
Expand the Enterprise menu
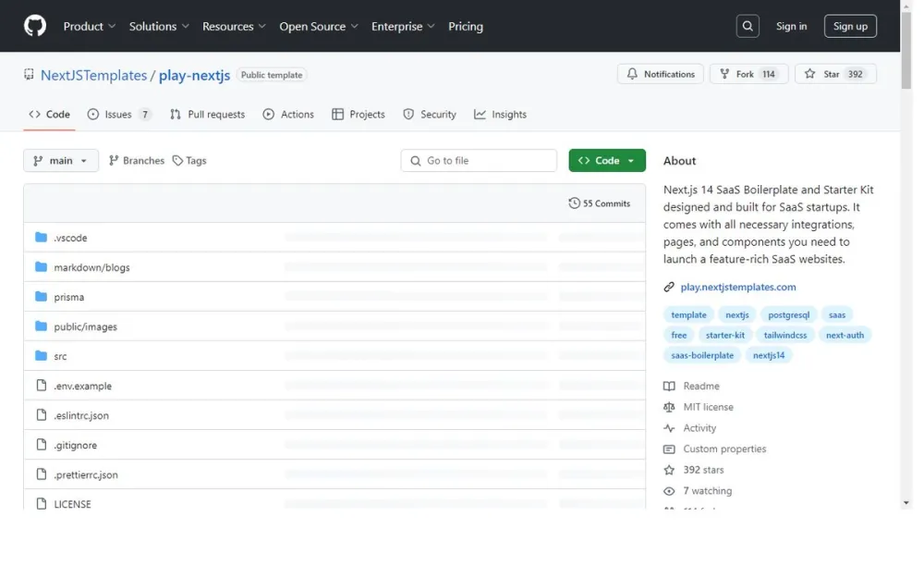click(x=403, y=26)
